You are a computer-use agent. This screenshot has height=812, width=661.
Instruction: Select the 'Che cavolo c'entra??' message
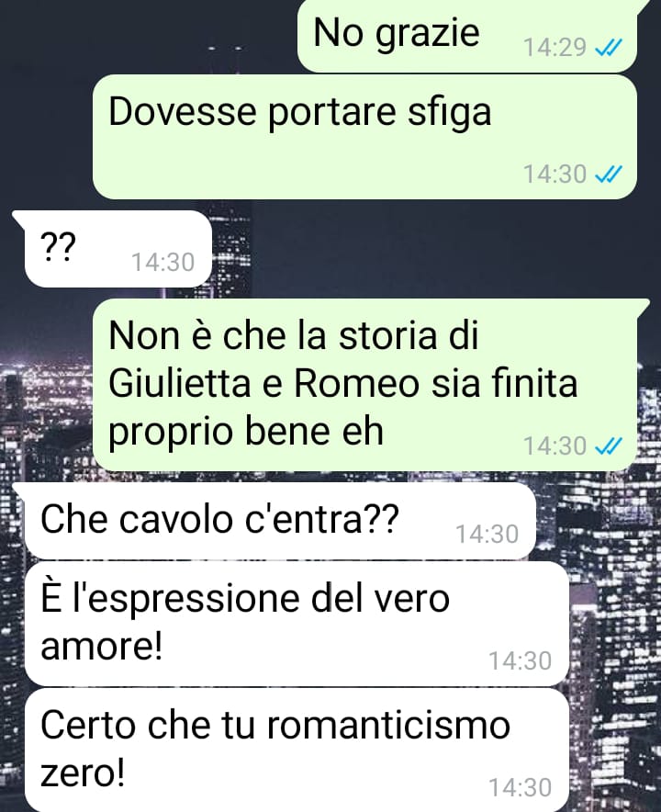[279, 521]
